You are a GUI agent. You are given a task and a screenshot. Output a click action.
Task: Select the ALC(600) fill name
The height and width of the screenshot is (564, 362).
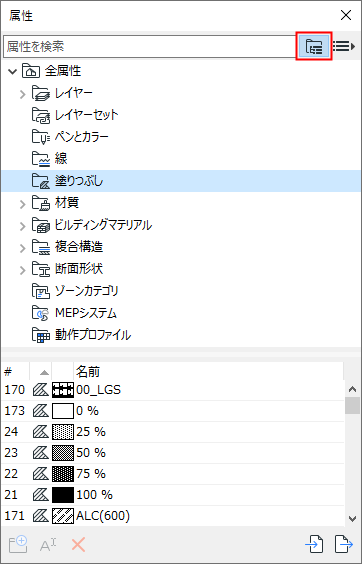103,517
